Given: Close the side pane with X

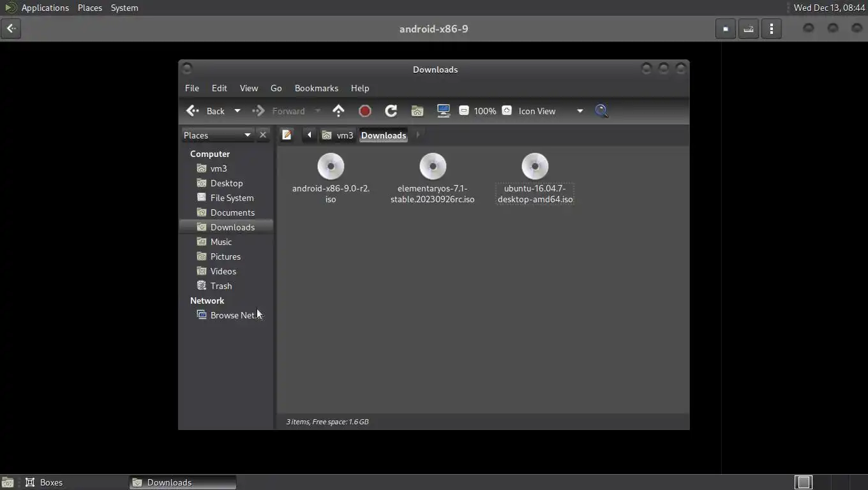Looking at the screenshot, I should pyautogui.click(x=263, y=135).
